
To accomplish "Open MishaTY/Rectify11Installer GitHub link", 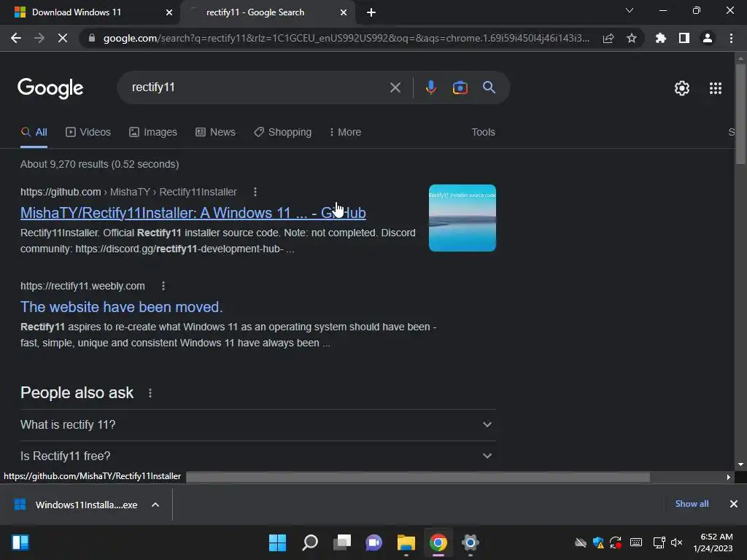I will (193, 213).
